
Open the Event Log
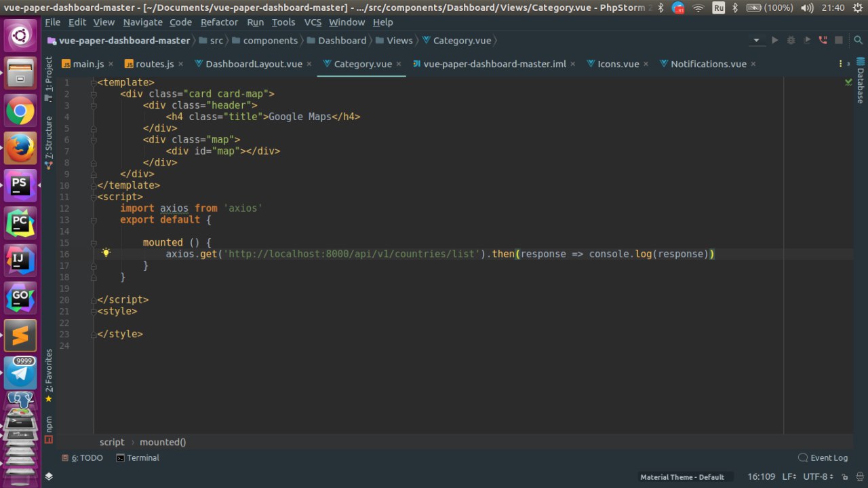(823, 458)
